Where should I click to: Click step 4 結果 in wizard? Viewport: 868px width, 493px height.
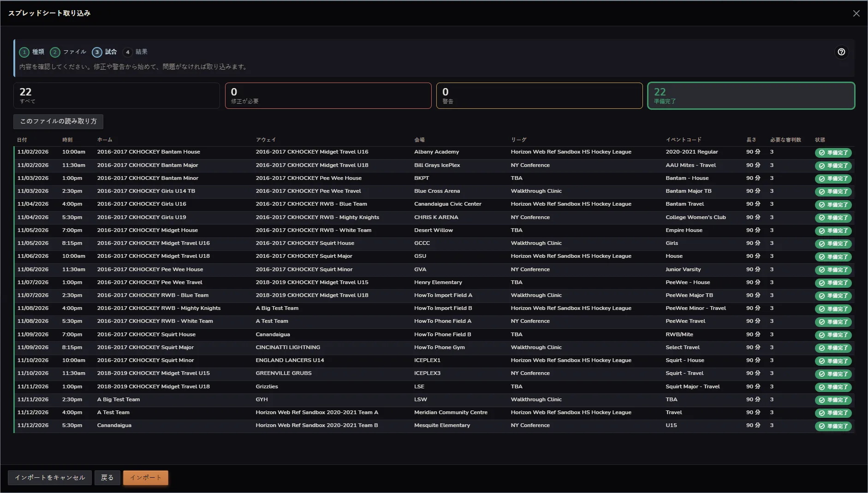pyautogui.click(x=135, y=52)
